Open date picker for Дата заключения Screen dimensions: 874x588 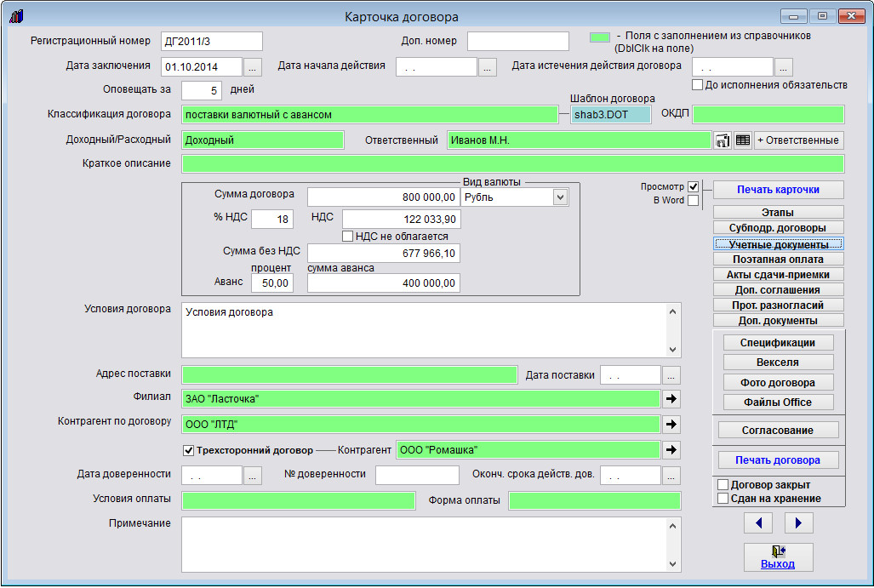(254, 66)
